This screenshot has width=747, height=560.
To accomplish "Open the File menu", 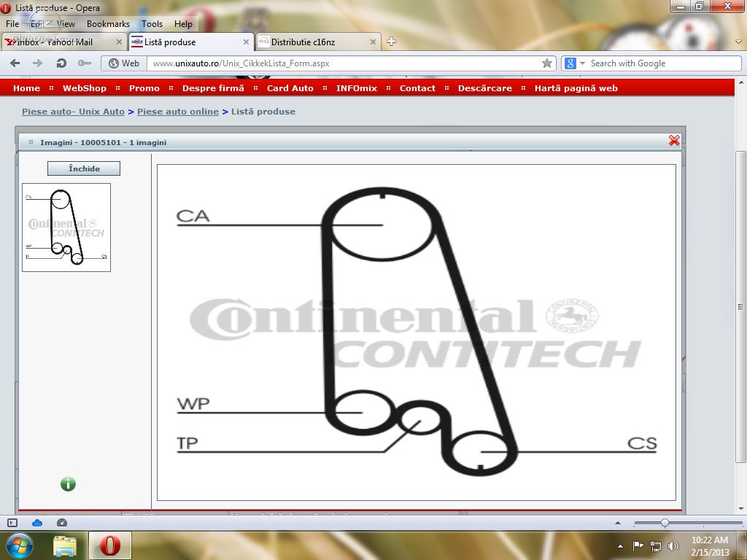I will [12, 24].
